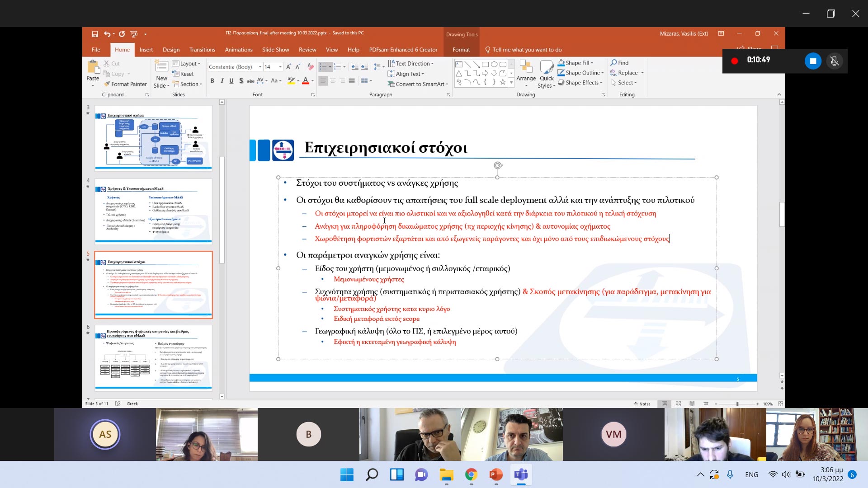The image size is (868, 488).
Task: Open the Align Text dropdown
Action: (x=406, y=74)
